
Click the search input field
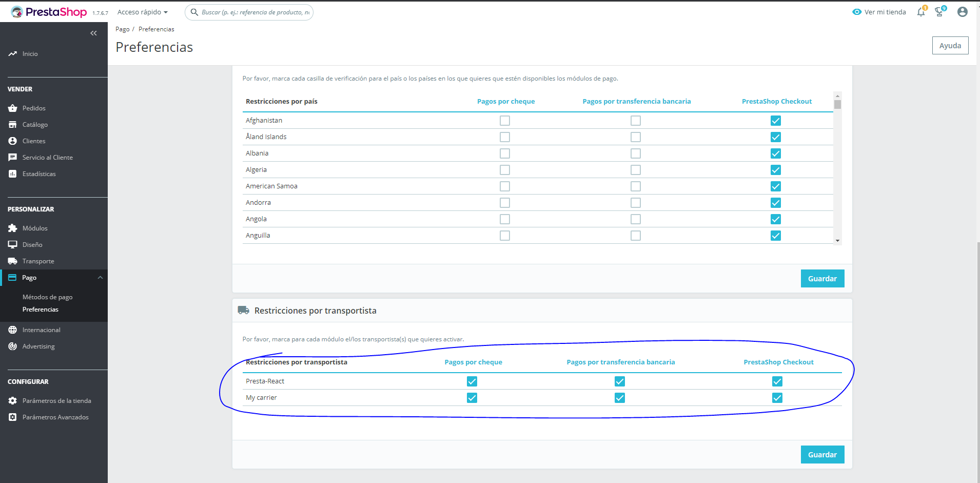click(249, 12)
